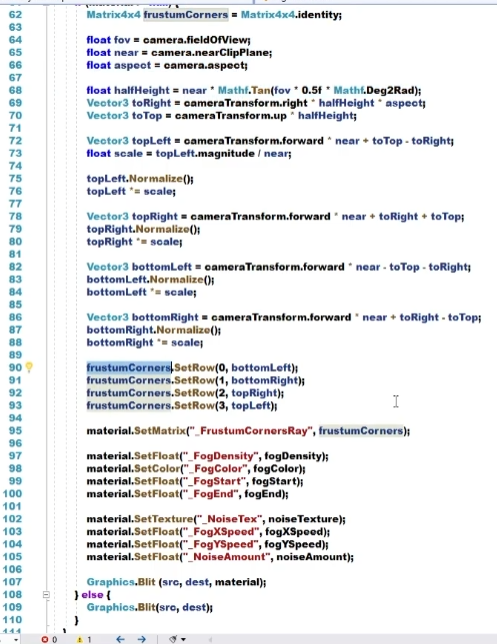The height and width of the screenshot is (644, 497).
Task: Select the highlighted frustumCorners on line 90
Action: point(129,368)
